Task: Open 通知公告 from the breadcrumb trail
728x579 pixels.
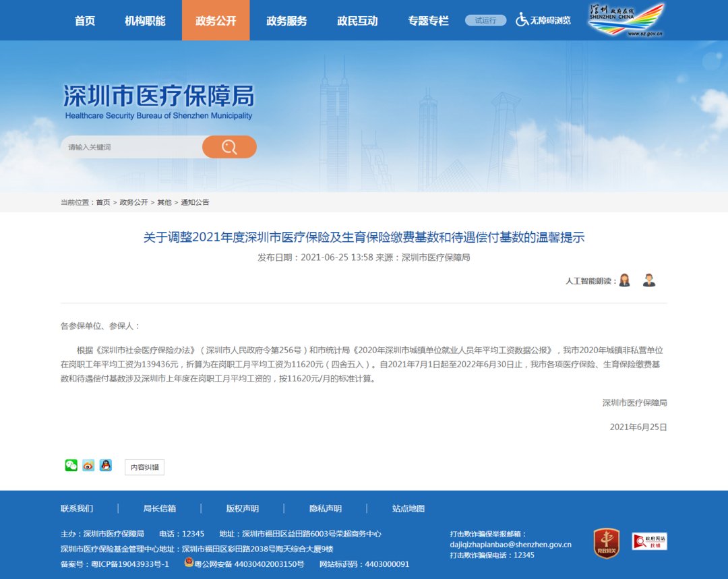Action: pos(195,202)
